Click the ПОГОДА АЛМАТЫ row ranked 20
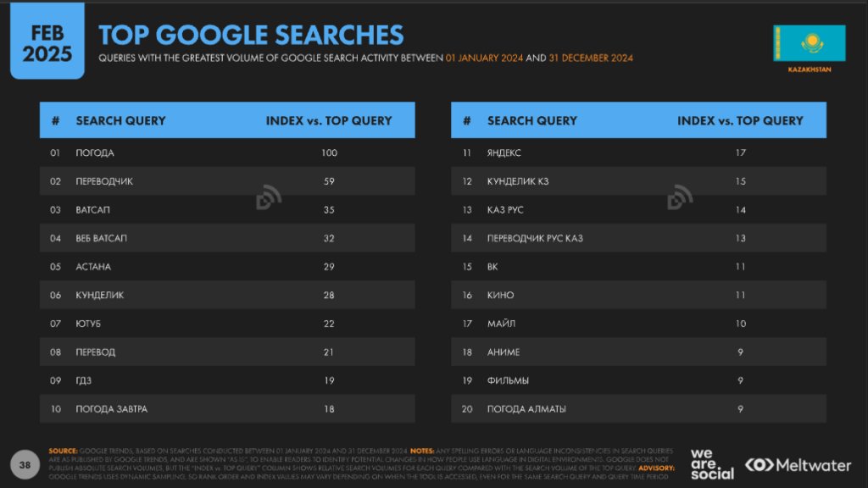Image resolution: width=868 pixels, height=488 pixels. (x=638, y=409)
